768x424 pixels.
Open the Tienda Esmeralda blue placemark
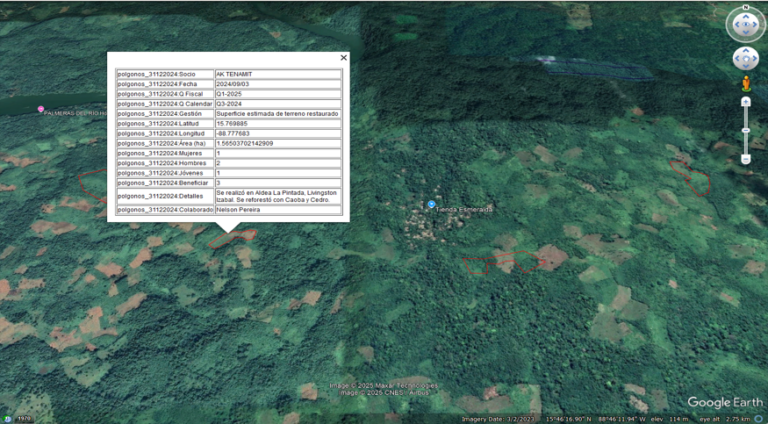pos(431,204)
